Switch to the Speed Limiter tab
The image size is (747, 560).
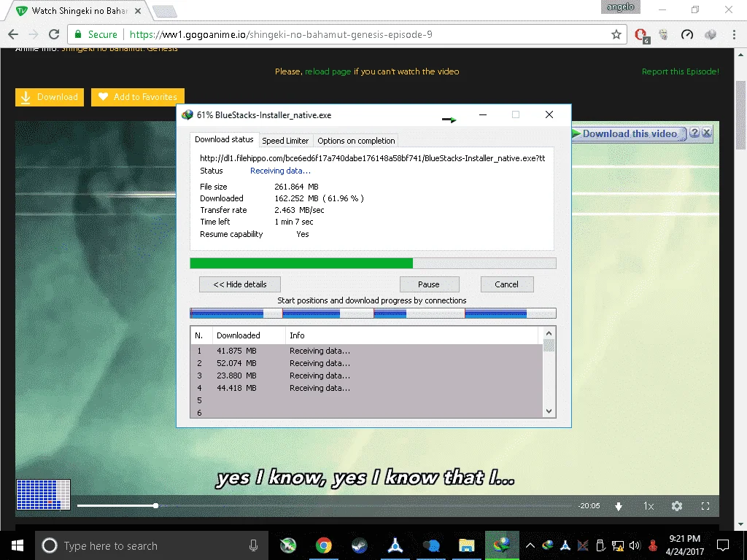[285, 141]
